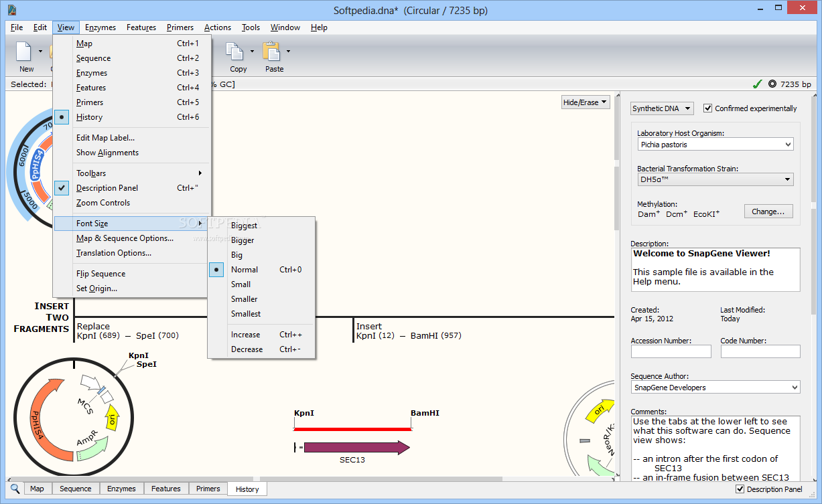Click the magnifier icon beside the Map tab
The width and height of the screenshot is (822, 504).
coord(15,489)
